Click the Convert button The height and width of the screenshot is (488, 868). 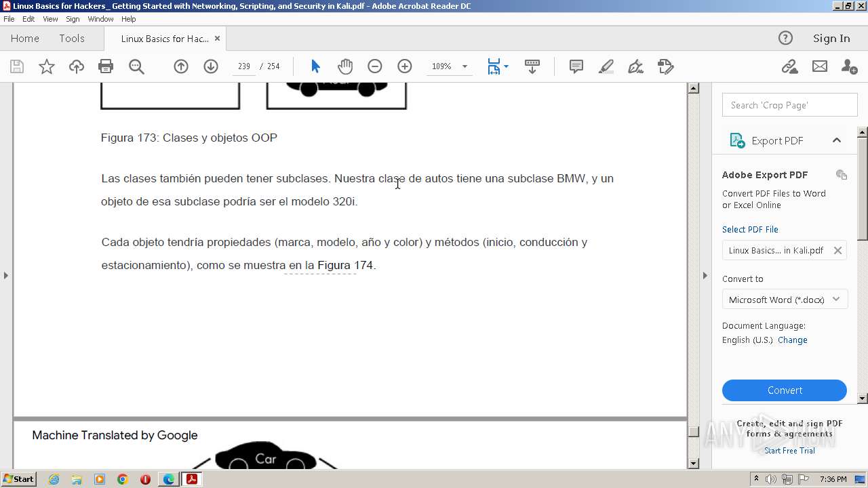pos(785,390)
